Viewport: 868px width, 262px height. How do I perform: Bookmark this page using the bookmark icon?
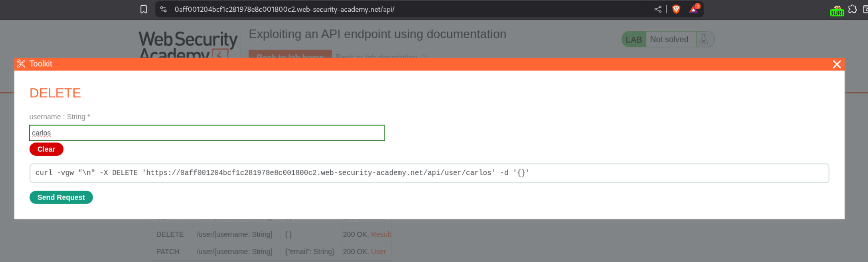(x=144, y=9)
